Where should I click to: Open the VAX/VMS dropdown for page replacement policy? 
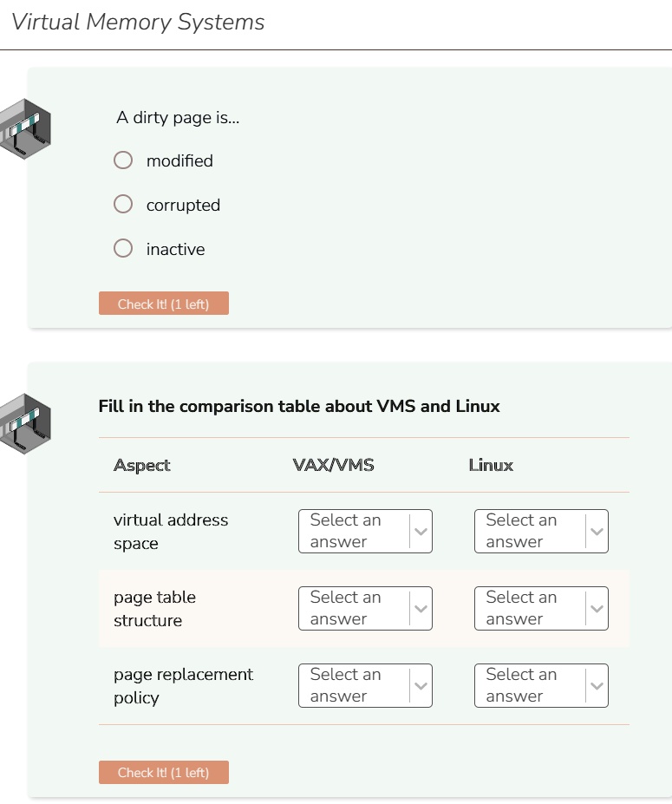click(x=364, y=685)
